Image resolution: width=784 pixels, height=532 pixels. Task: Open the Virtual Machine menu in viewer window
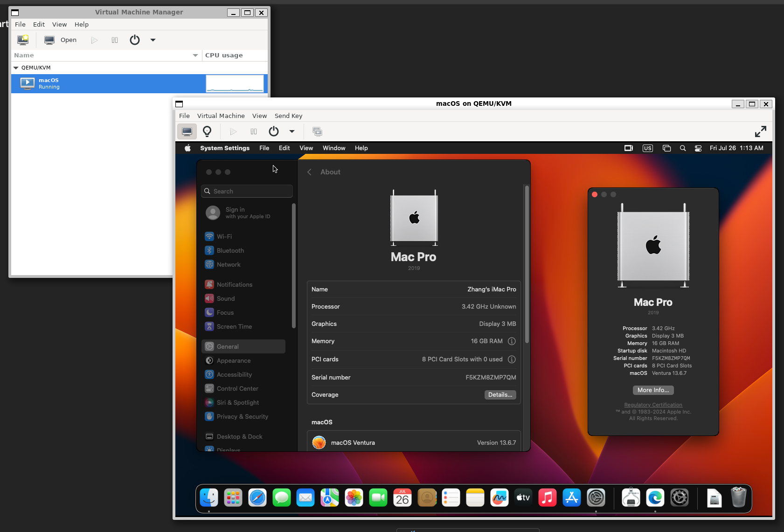pyautogui.click(x=221, y=116)
